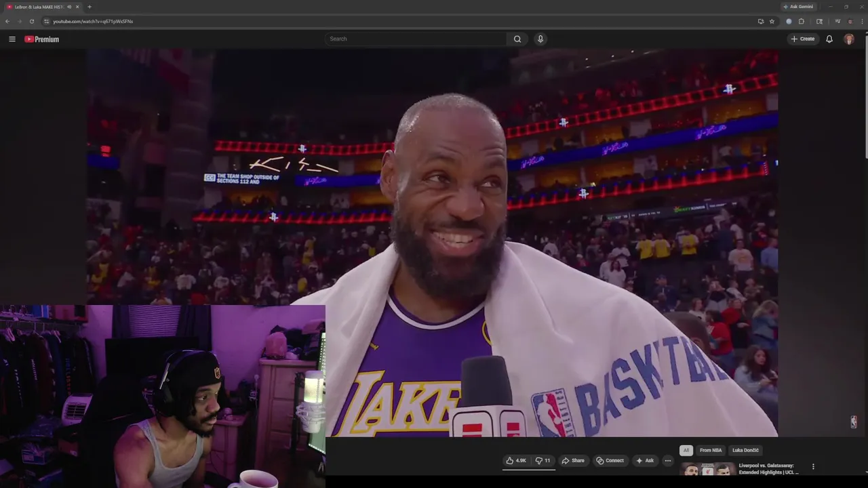Click the search magnifier button
The height and width of the screenshot is (488, 868).
click(517, 39)
